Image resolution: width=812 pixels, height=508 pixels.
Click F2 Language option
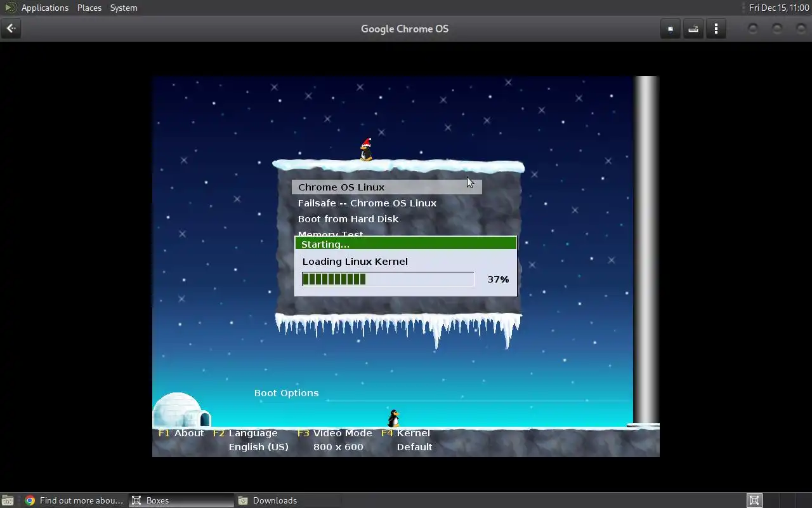tap(246, 433)
